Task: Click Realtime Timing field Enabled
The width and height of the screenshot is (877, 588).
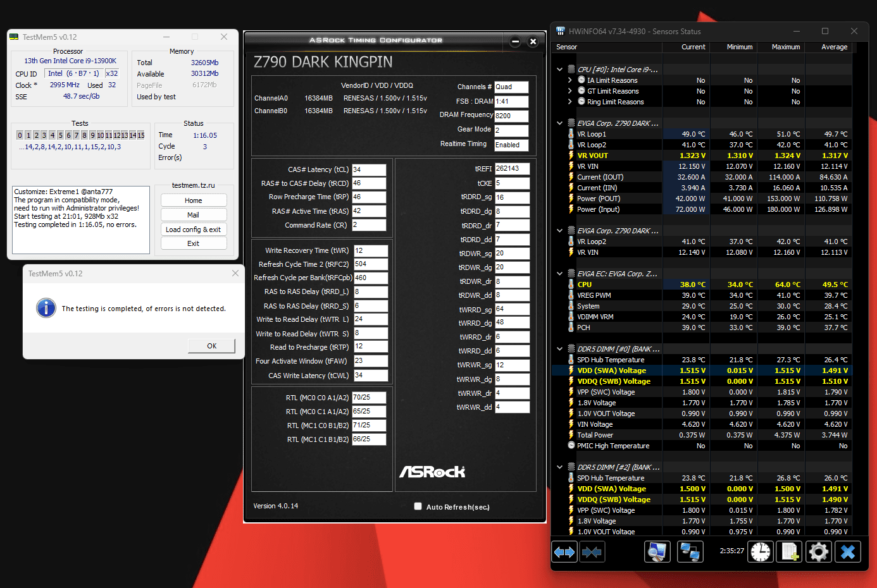Action: point(511,145)
